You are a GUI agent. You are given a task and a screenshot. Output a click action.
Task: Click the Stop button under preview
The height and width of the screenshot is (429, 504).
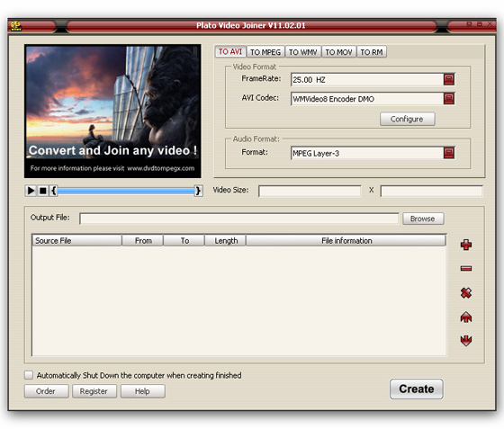coord(42,191)
